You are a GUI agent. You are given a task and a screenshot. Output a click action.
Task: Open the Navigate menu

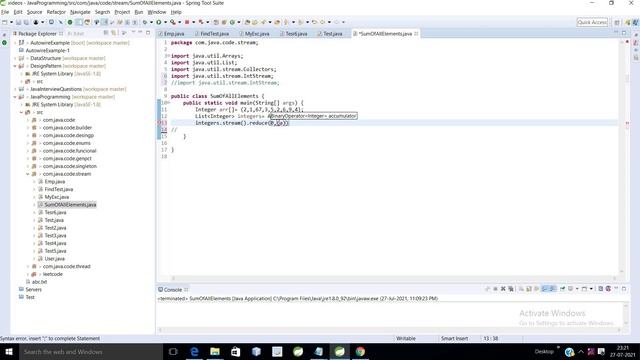80,12
